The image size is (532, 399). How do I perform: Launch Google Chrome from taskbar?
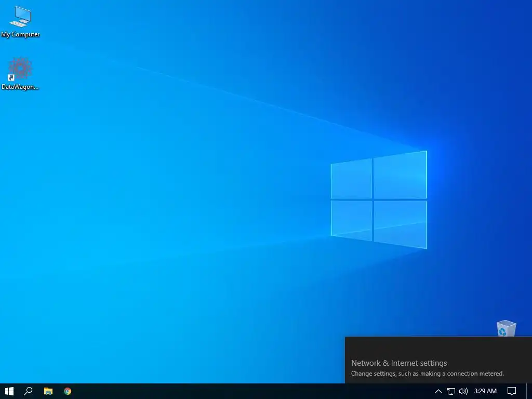click(x=68, y=391)
